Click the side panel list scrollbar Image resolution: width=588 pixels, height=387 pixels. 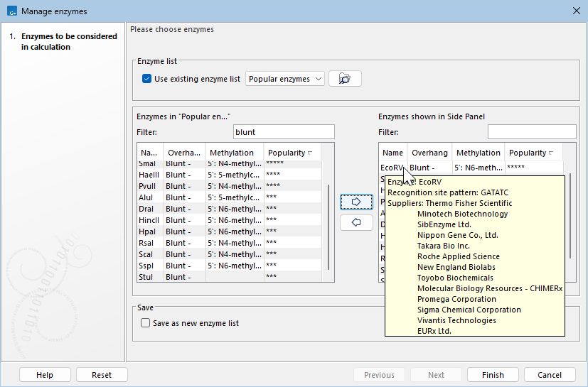point(570,215)
